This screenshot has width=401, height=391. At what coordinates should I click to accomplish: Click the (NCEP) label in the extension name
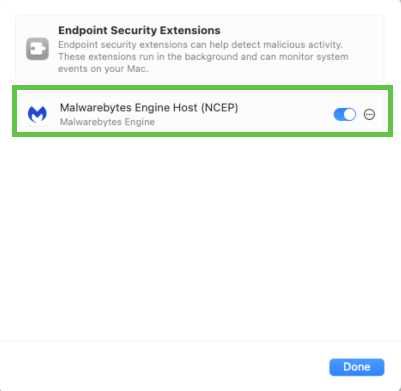click(219, 108)
